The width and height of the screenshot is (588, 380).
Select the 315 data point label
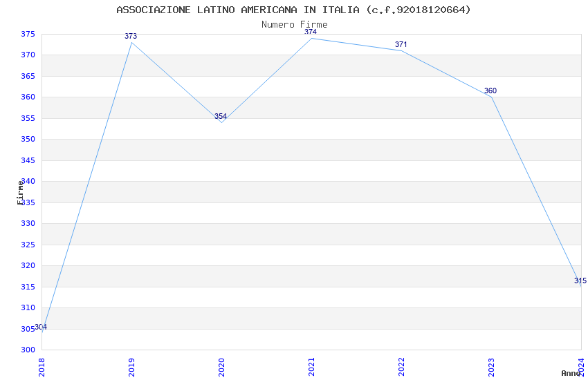(580, 281)
